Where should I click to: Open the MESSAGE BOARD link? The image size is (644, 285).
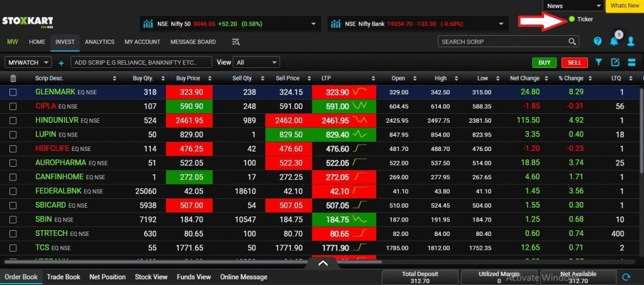193,42
